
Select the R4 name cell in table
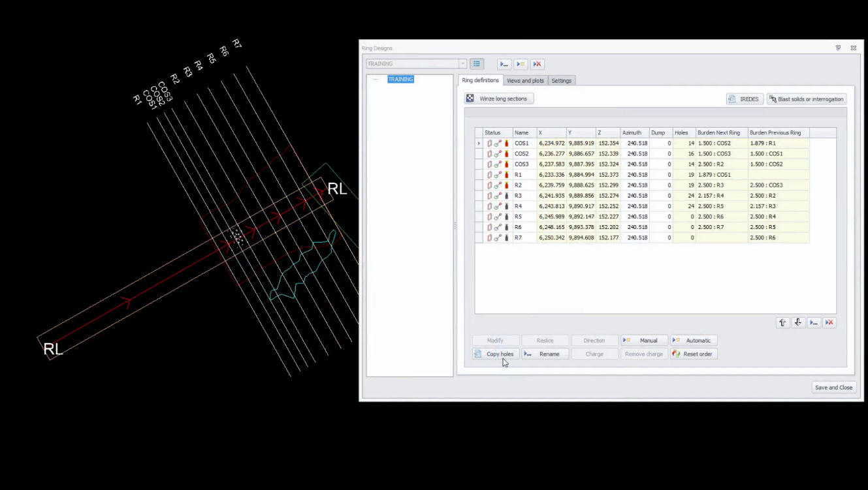524,206
